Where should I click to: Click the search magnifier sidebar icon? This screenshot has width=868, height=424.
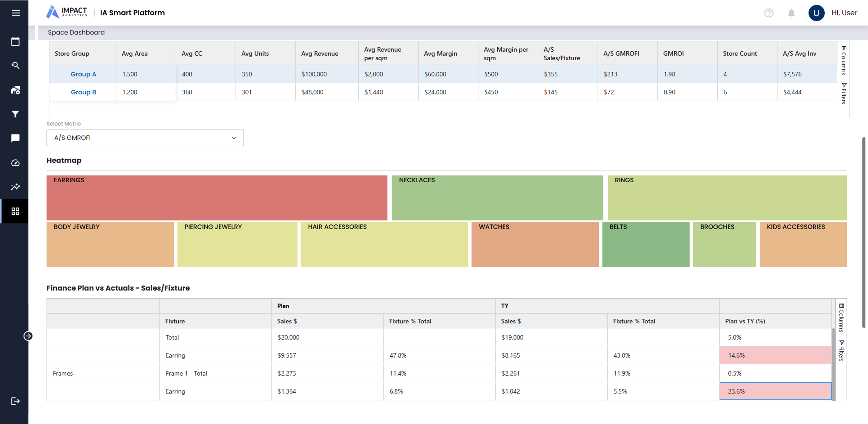click(15, 65)
